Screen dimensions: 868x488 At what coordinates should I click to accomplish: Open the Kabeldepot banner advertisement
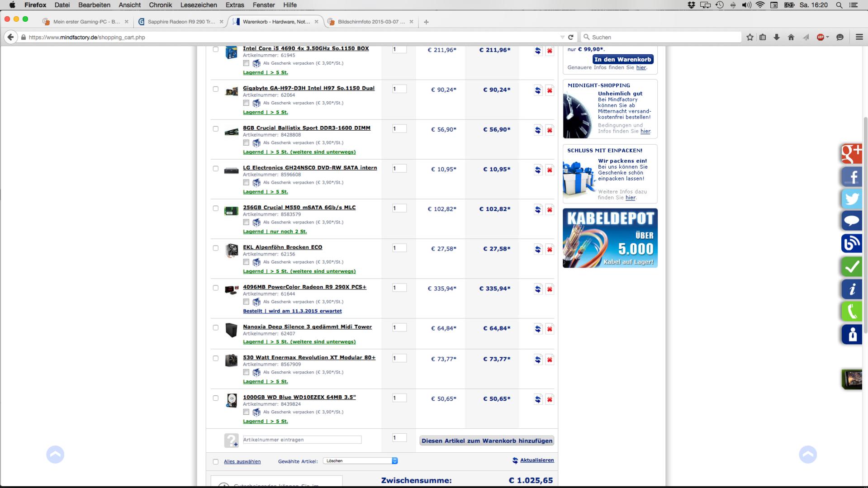pyautogui.click(x=610, y=238)
